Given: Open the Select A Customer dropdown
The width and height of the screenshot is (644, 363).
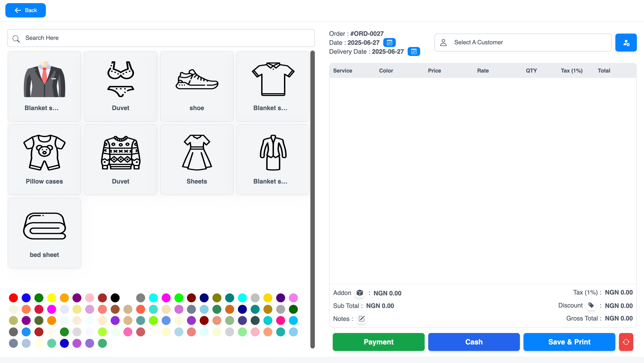Looking at the screenshot, I should pos(523,43).
